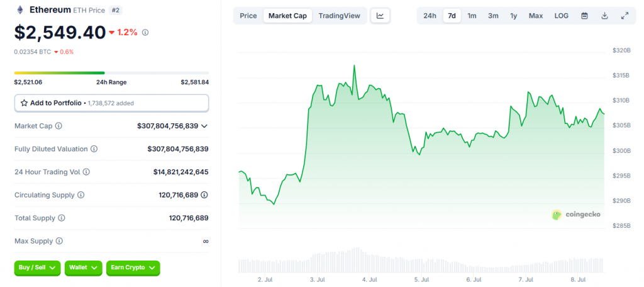Set chart range to 3m
The width and height of the screenshot is (644, 287).
tap(493, 16)
